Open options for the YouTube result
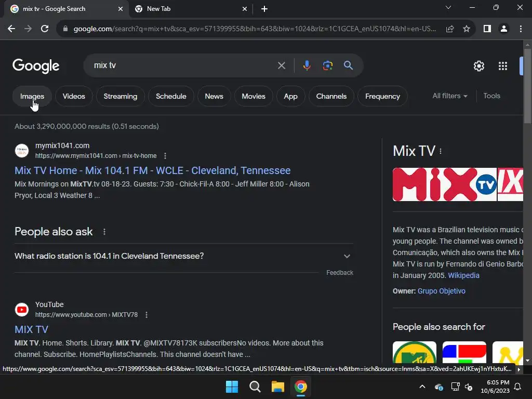 coord(146,315)
